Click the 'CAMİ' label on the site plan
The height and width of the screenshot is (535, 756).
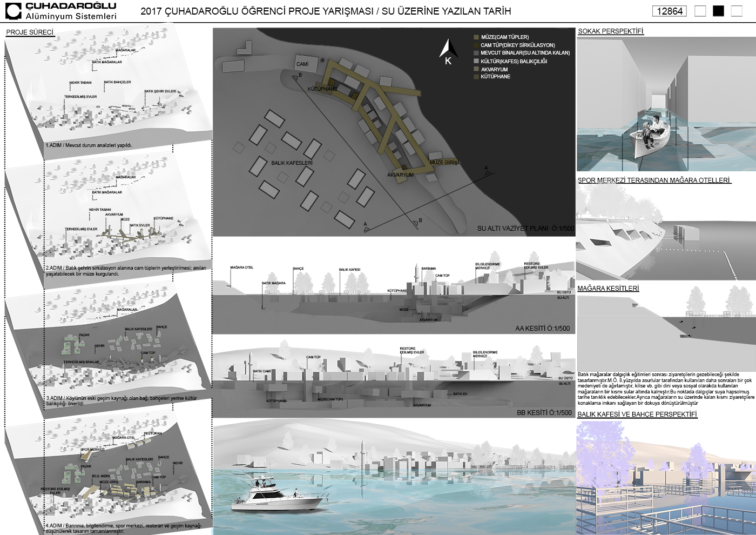pos(302,64)
